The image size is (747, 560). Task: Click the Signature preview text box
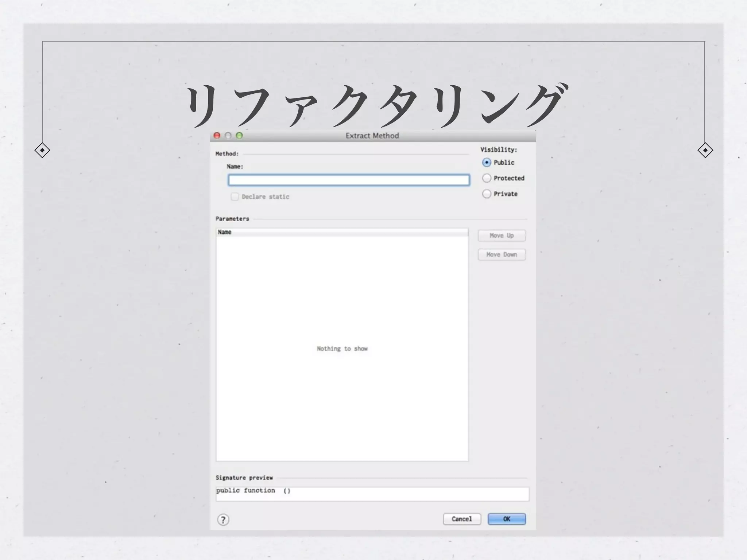click(x=372, y=494)
